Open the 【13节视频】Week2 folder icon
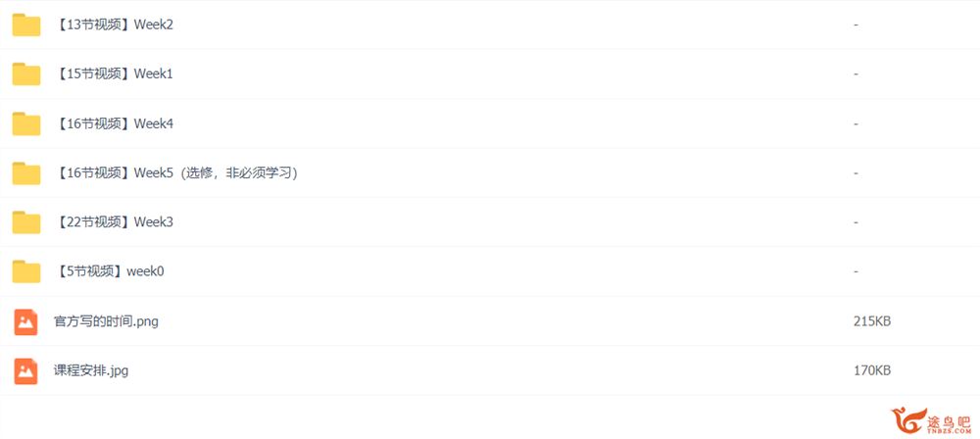 [26, 25]
